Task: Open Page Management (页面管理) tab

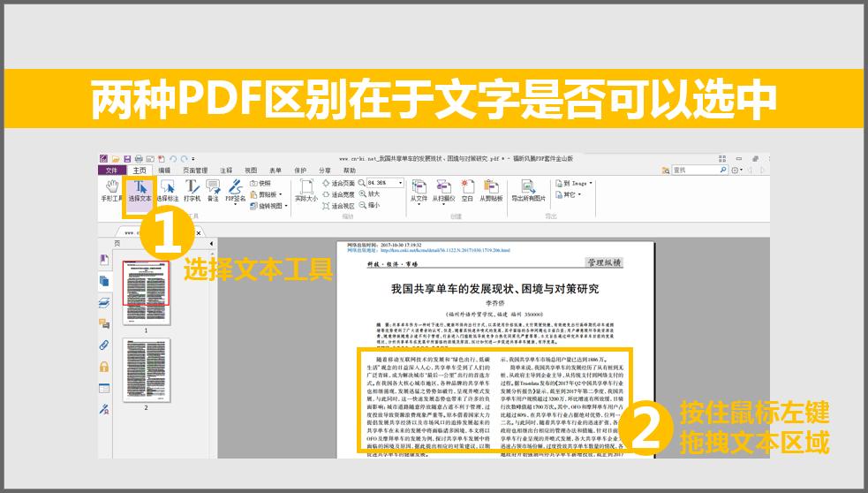Action: tap(195, 170)
